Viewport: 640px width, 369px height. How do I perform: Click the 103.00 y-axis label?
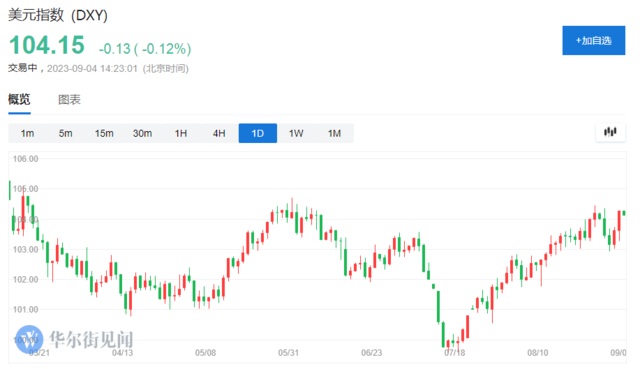[x=25, y=249]
